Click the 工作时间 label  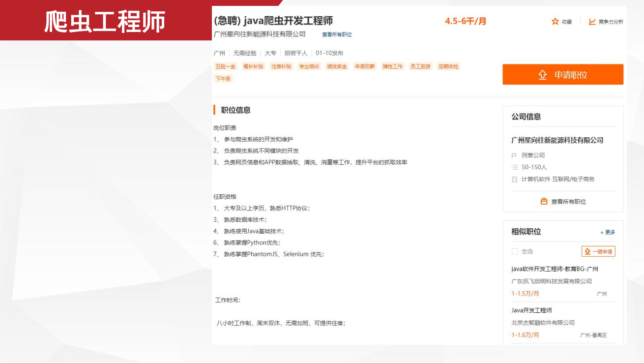tap(228, 300)
